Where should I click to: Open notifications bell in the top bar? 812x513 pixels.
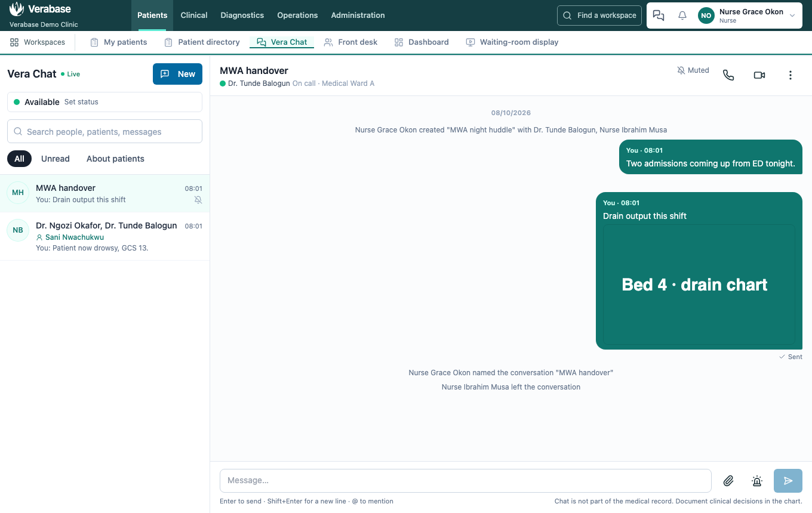click(x=682, y=16)
